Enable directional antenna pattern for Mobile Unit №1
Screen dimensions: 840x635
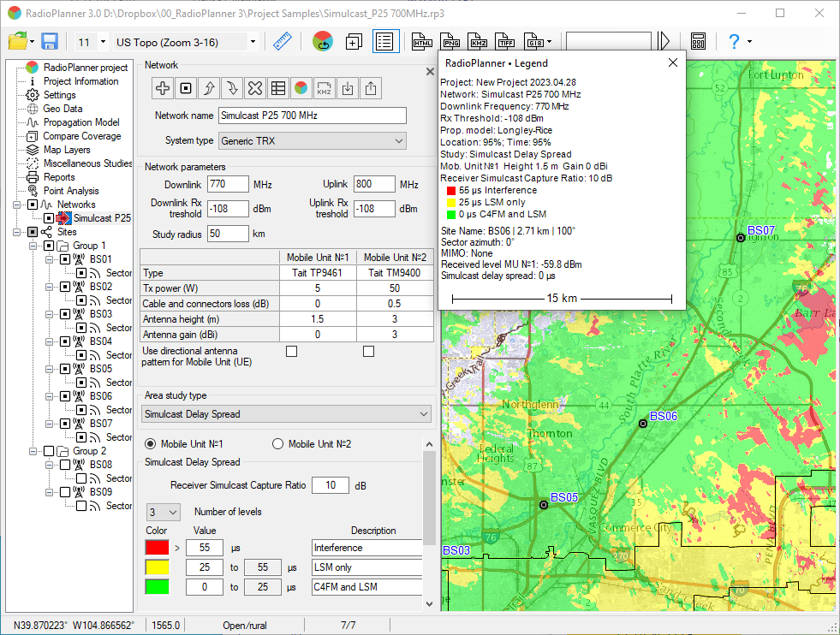pyautogui.click(x=291, y=350)
